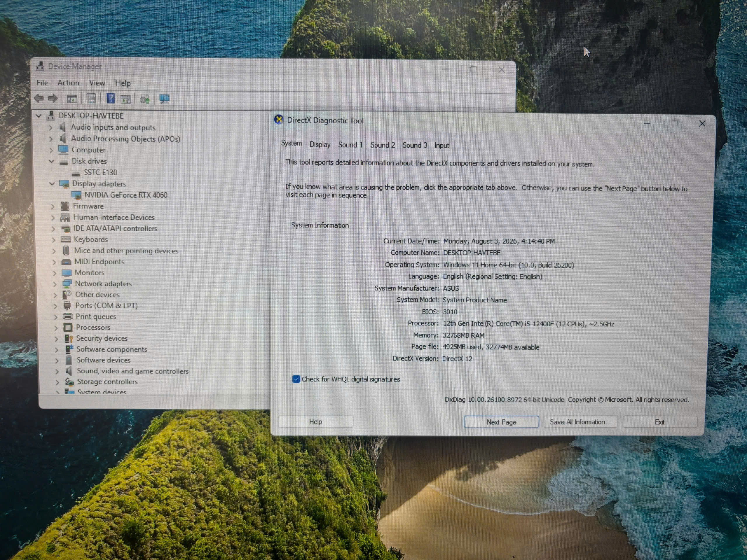Click the Exit button in DxDiag
747x560 pixels.
point(659,422)
